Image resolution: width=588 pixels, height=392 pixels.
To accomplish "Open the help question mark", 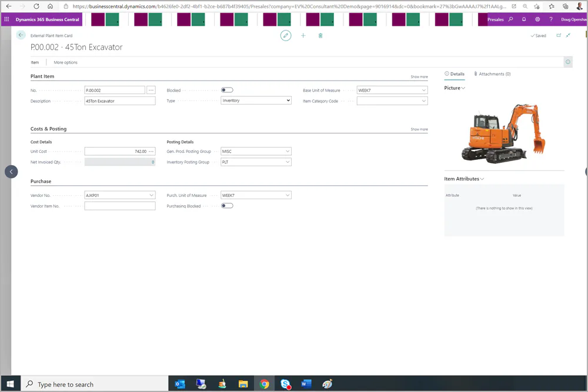I will (551, 19).
